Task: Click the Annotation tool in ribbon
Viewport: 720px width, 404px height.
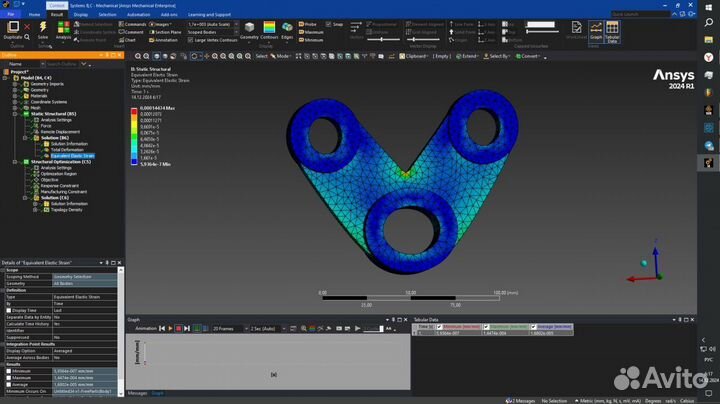Action: click(163, 40)
